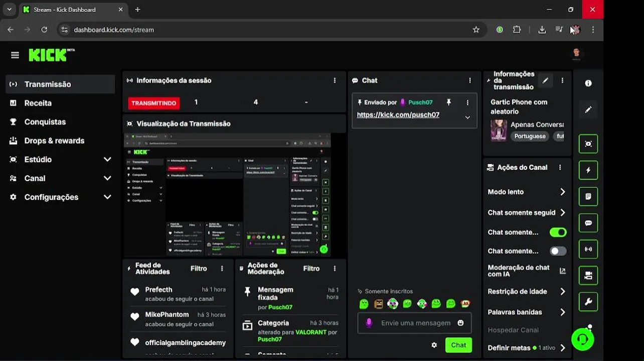Open the info icon in the right sidebar
Image resolution: width=644 pixels, height=361 pixels.
588,83
